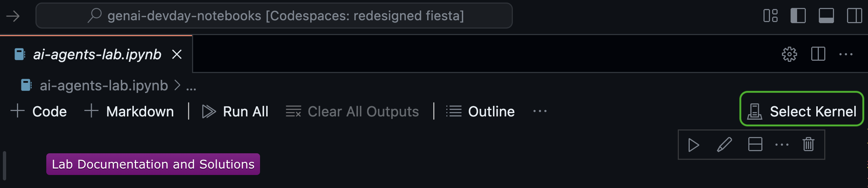Expand notebook toolbar overflow menu
The width and height of the screenshot is (868, 188).
pyautogui.click(x=540, y=111)
